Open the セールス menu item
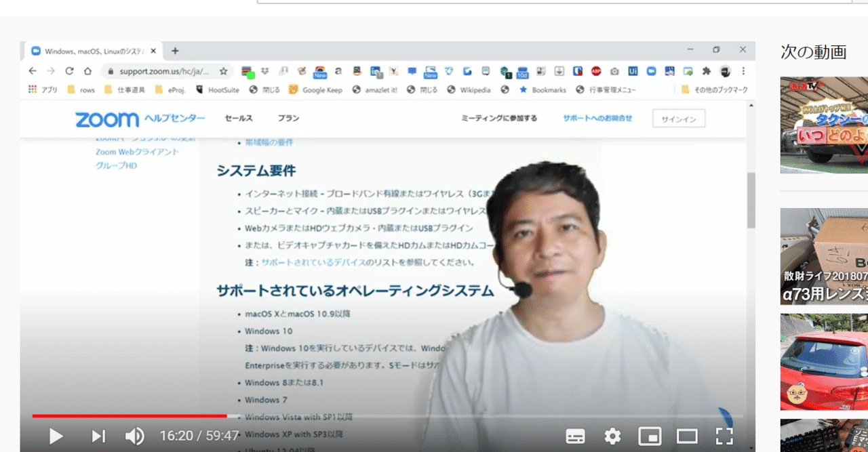The height and width of the screenshot is (452, 868). 239,118
